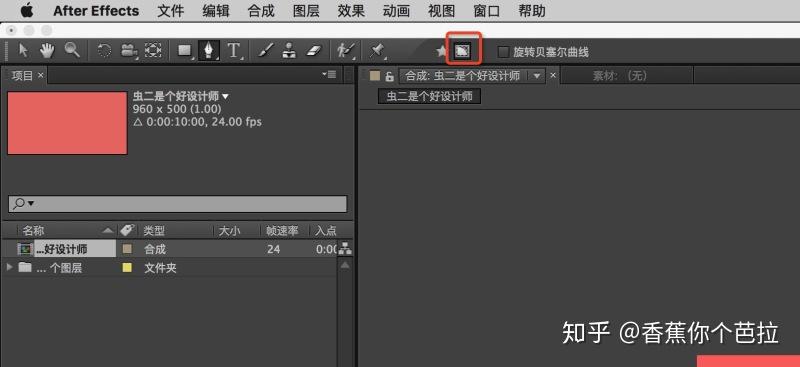Click the yellow label swatch of the folder row

[x=128, y=267]
